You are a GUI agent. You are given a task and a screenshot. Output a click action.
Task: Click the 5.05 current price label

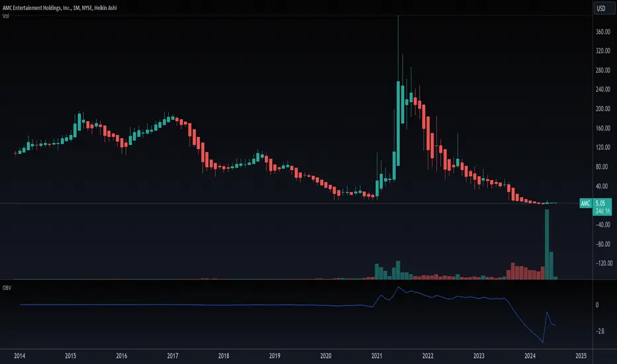pyautogui.click(x=601, y=203)
